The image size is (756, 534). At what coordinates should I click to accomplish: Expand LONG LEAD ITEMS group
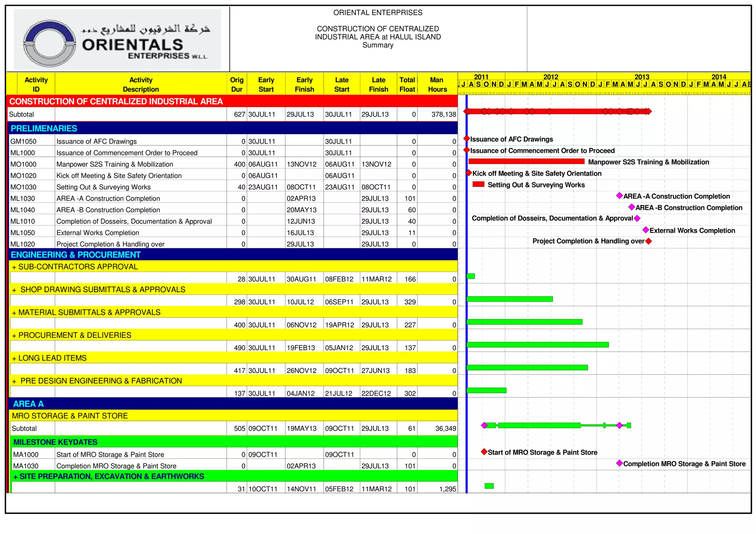(14, 359)
